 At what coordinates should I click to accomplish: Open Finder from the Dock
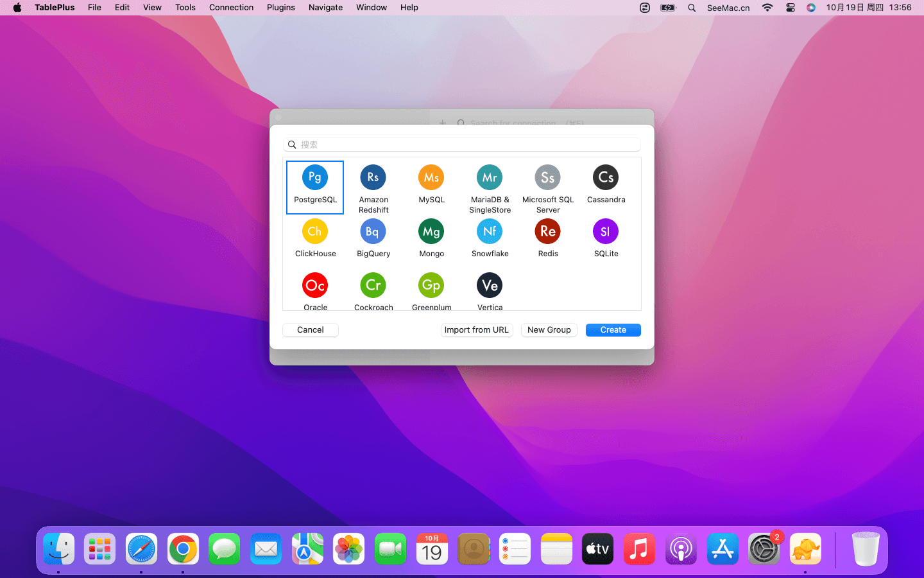point(59,549)
